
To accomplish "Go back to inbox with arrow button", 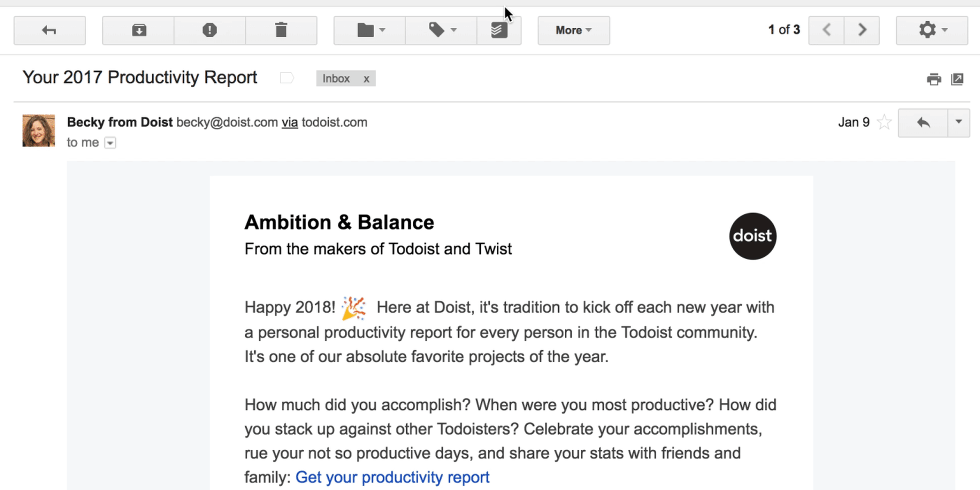I will tap(49, 30).
